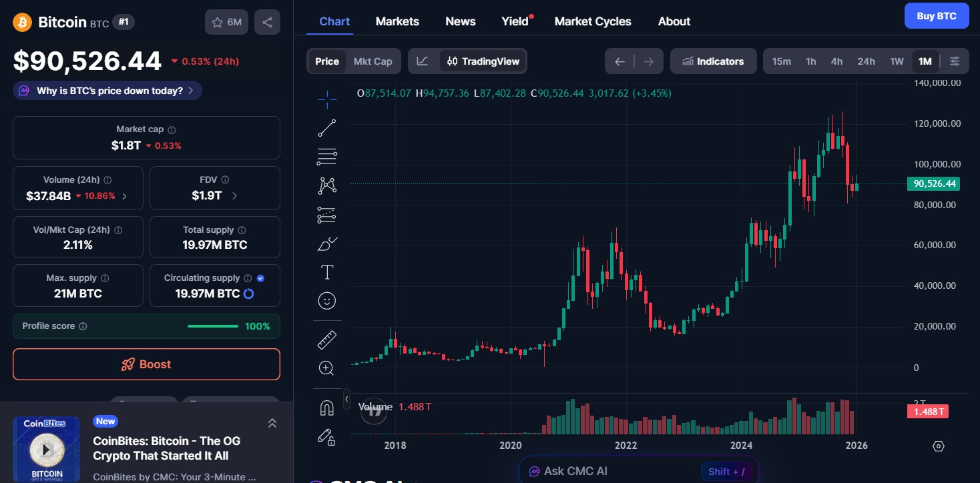Enable magnet mode on the chart

coord(326,407)
